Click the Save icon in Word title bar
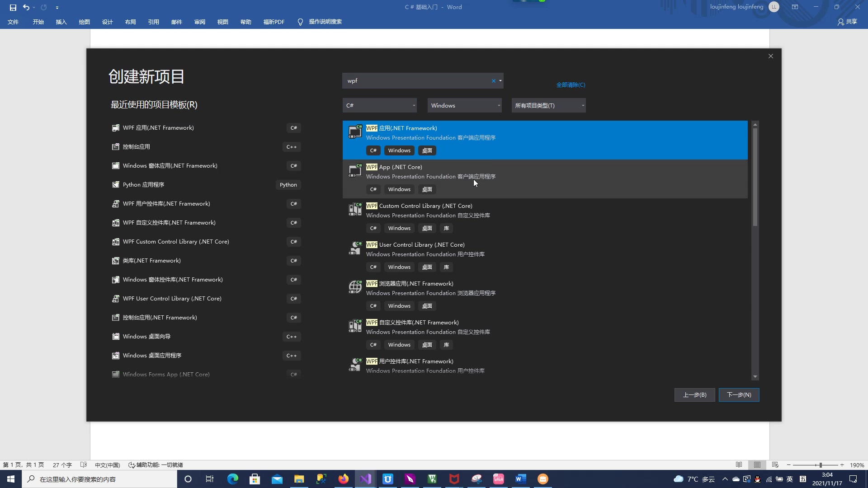 pyautogui.click(x=13, y=7)
